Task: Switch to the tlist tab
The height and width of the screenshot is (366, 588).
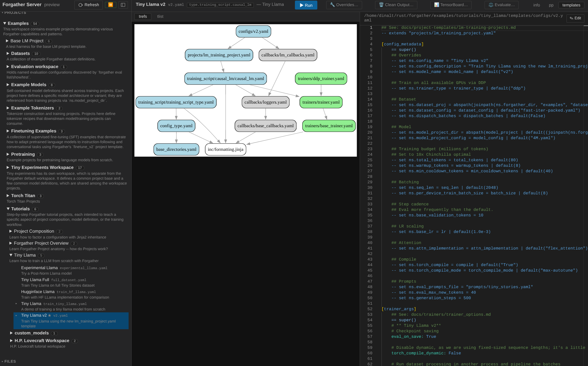Action: point(160,17)
